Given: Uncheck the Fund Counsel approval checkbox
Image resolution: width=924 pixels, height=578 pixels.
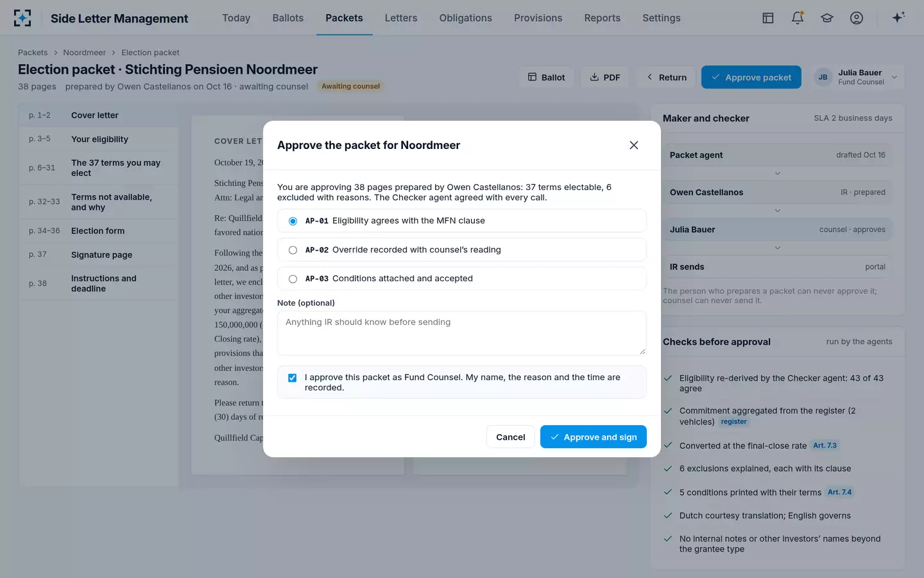Looking at the screenshot, I should coord(292,378).
